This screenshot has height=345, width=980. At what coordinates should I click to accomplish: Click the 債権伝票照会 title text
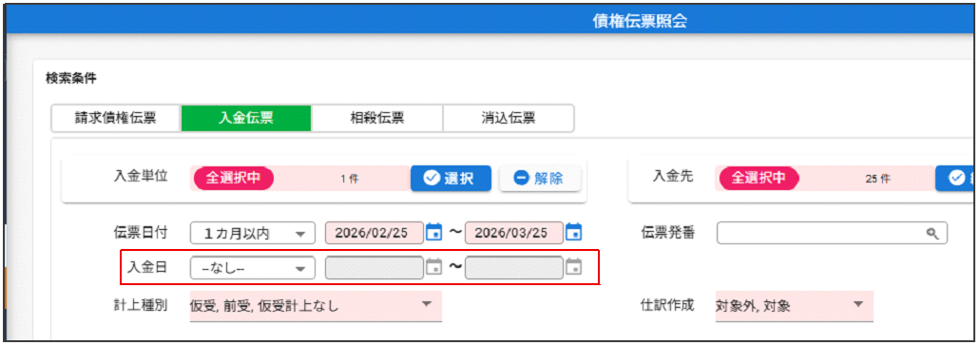tap(640, 21)
